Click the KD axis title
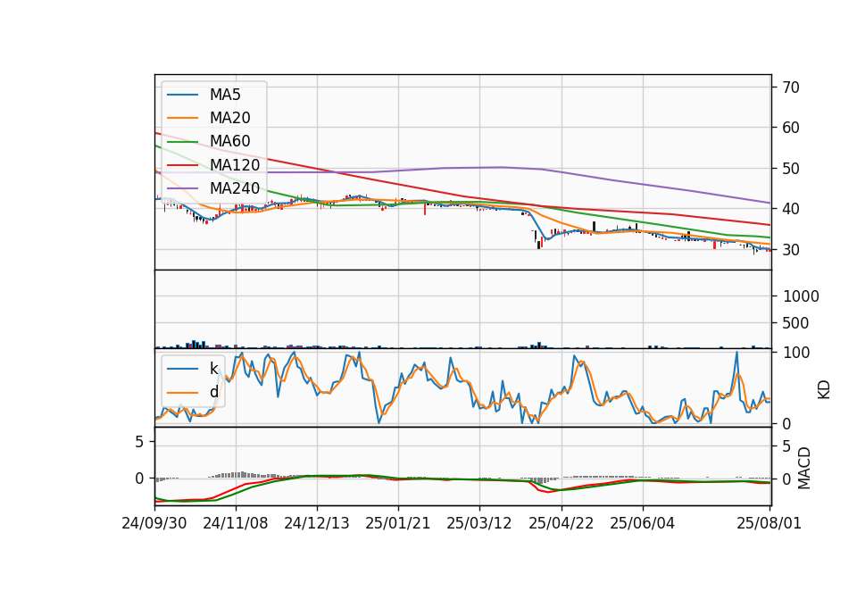 (x=824, y=390)
